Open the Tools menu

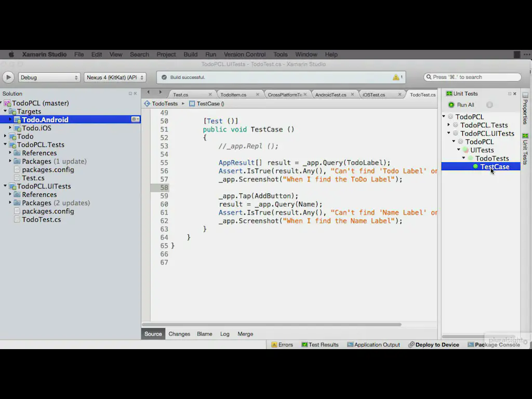[280, 54]
